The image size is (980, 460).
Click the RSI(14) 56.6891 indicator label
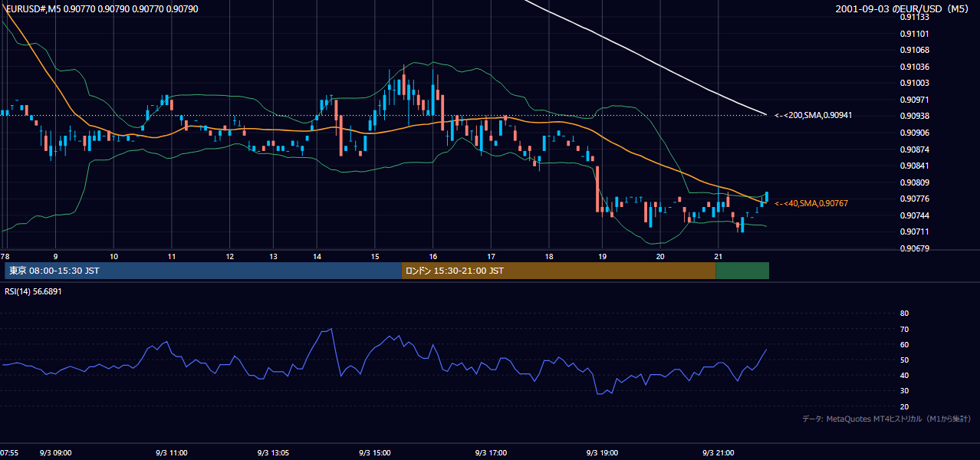33,291
